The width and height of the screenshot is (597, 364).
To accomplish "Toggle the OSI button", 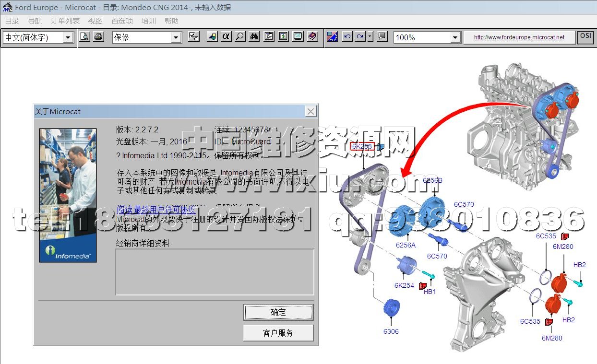I will coord(585,37).
